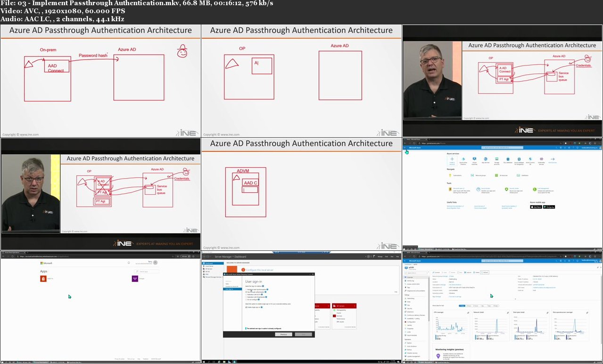
Task: Click the Google Play badge
Action: pyautogui.click(x=549, y=207)
